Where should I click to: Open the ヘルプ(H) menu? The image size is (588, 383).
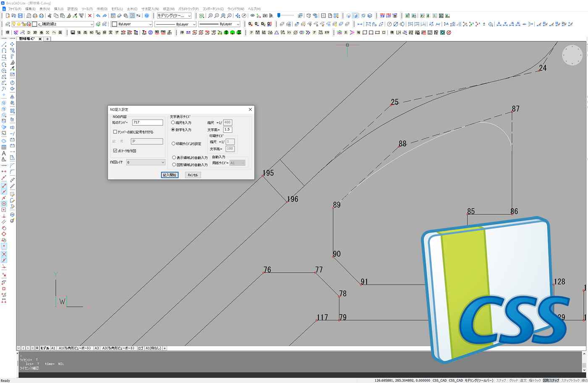tap(254, 8)
